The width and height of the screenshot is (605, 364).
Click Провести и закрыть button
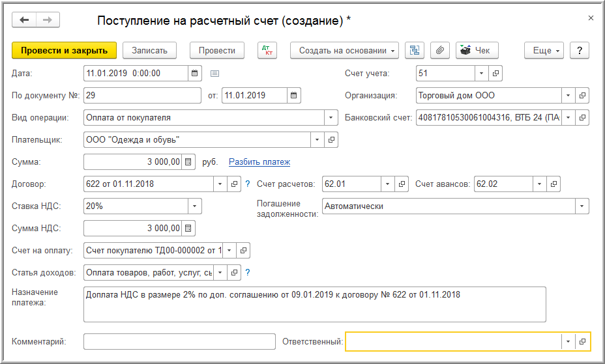click(64, 50)
